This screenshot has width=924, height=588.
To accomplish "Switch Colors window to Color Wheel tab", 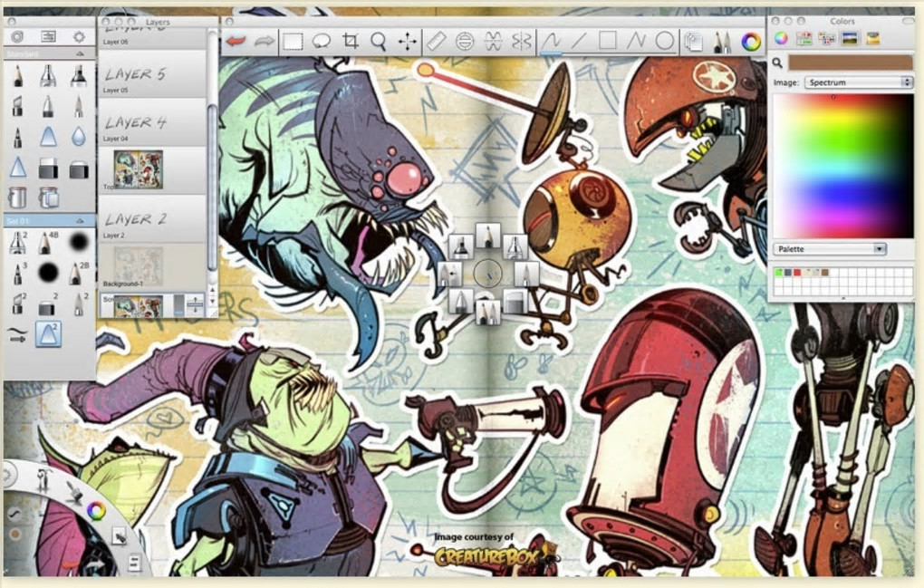I will point(782,39).
